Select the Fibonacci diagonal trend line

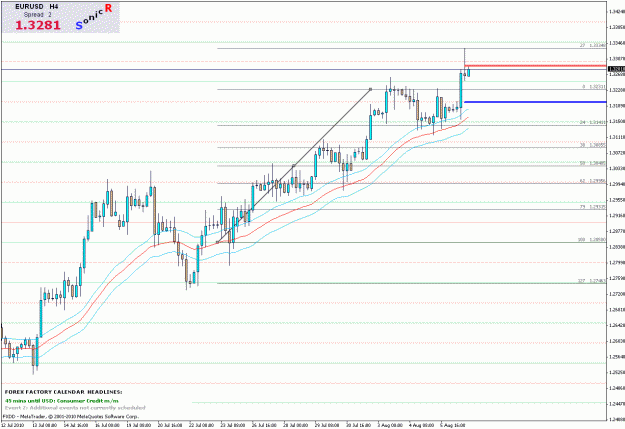[294, 166]
